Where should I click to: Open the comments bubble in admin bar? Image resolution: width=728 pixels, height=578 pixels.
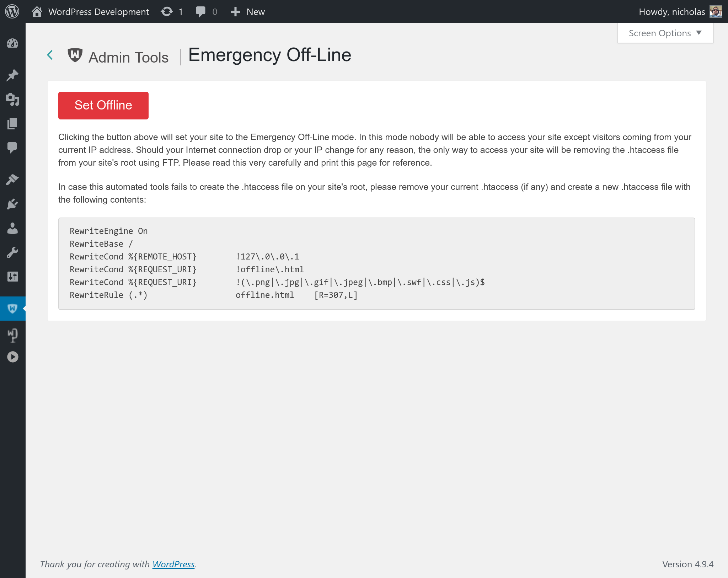(x=206, y=12)
